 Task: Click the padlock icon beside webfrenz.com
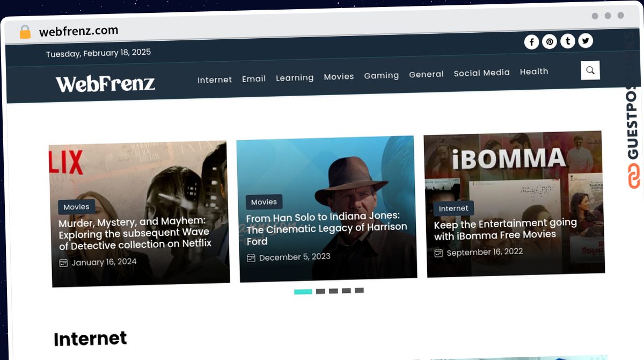[x=25, y=32]
